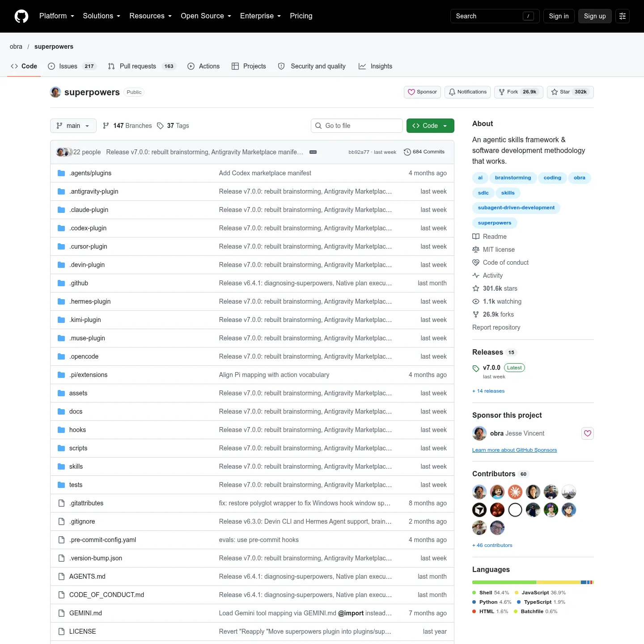Open the skills folder
Image resolution: width=644 pixels, height=644 pixels.
tap(76, 466)
